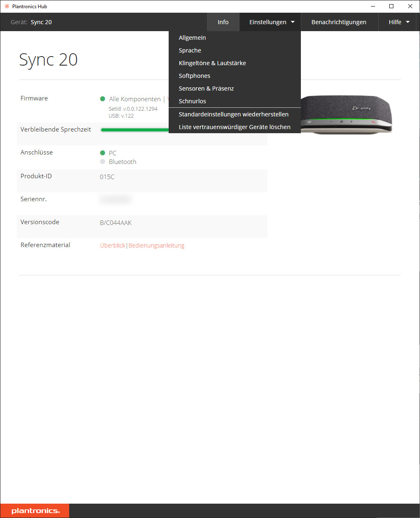Open Softphones settings entry
The height and width of the screenshot is (518, 420).
[235, 76]
